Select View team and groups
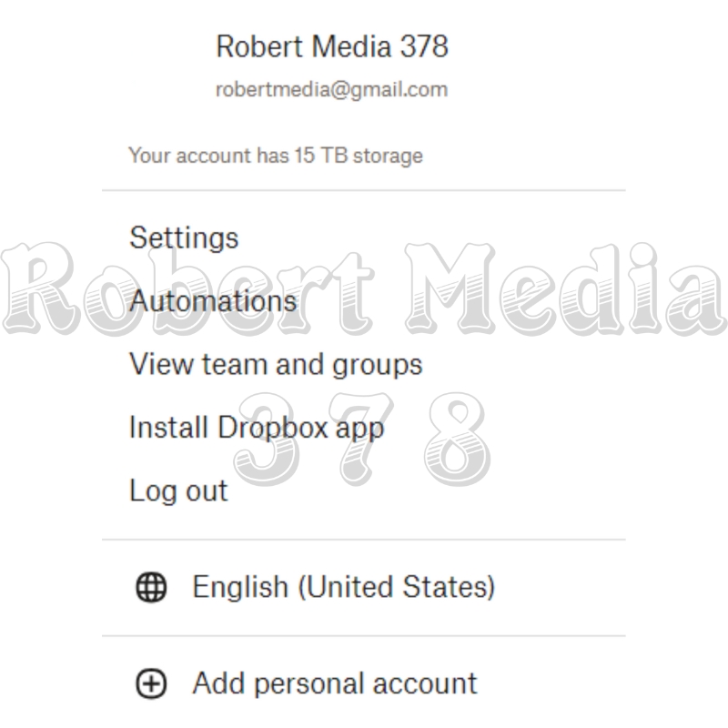Viewport: 728px width, 728px height. coord(276,364)
